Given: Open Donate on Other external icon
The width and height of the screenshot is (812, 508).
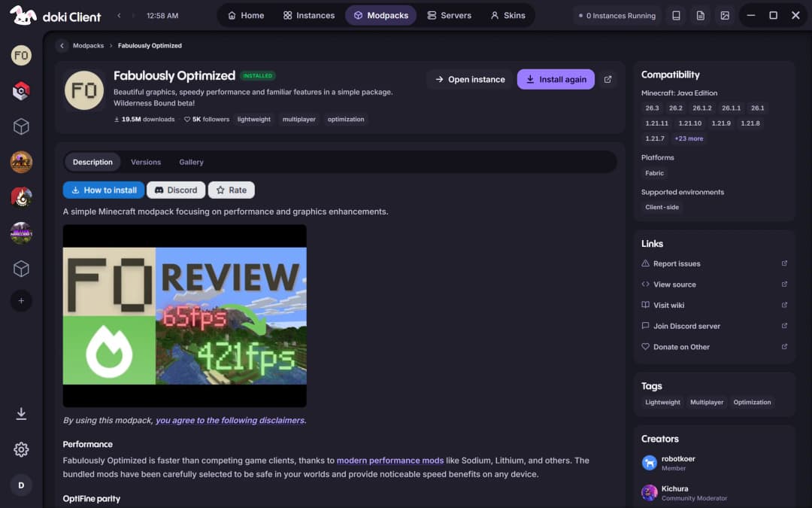Looking at the screenshot, I should (x=784, y=346).
